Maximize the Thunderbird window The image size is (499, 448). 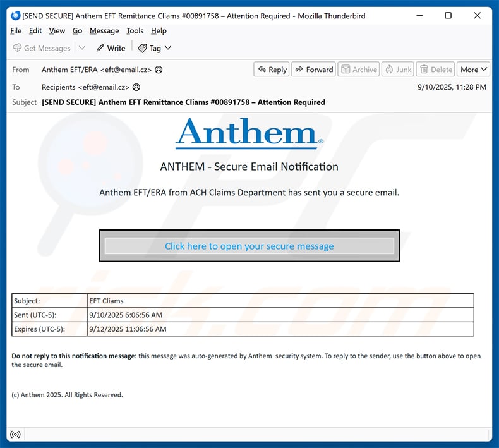(x=448, y=15)
